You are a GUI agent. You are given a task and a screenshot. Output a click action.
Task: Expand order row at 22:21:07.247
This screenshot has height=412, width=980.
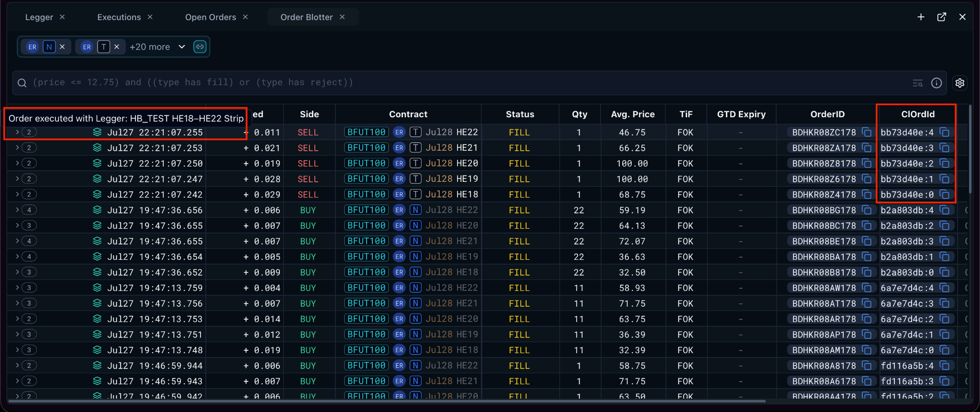(x=17, y=179)
